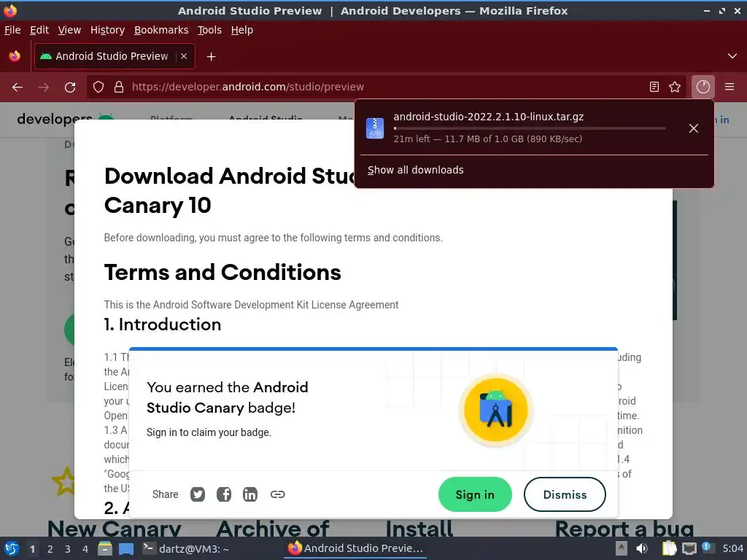Open the View menu

(69, 30)
